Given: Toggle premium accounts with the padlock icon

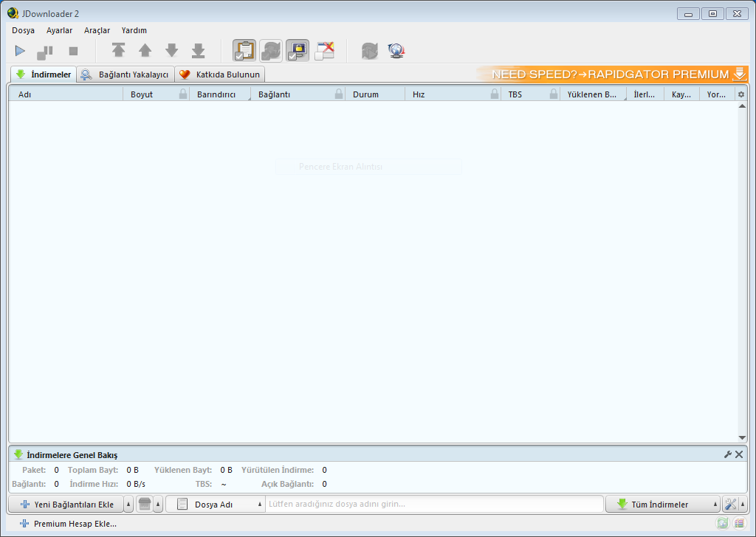Looking at the screenshot, I should click(x=298, y=51).
